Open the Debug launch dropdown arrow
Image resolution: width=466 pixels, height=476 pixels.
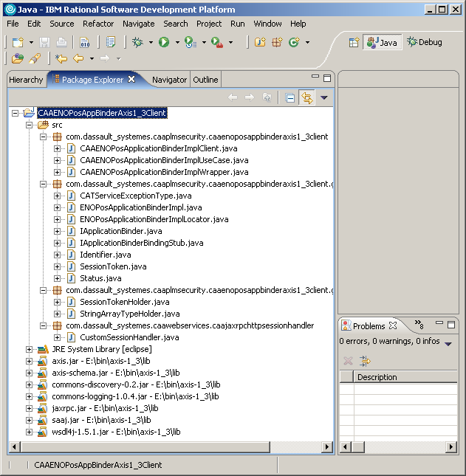coord(151,43)
